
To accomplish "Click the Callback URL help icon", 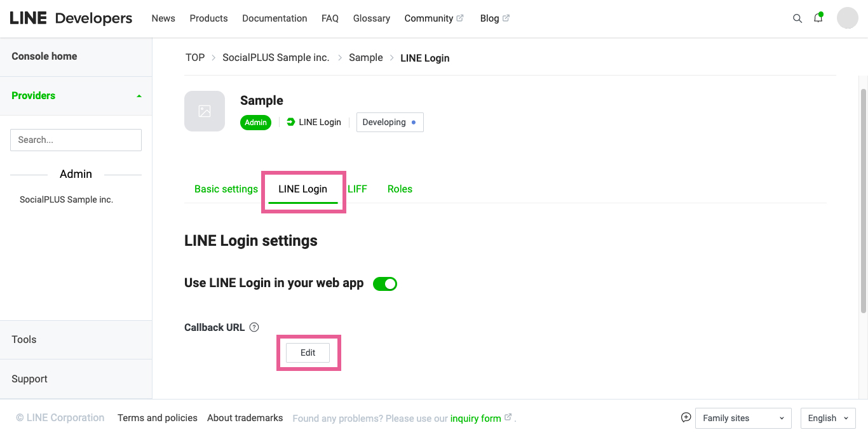I will click(x=254, y=327).
